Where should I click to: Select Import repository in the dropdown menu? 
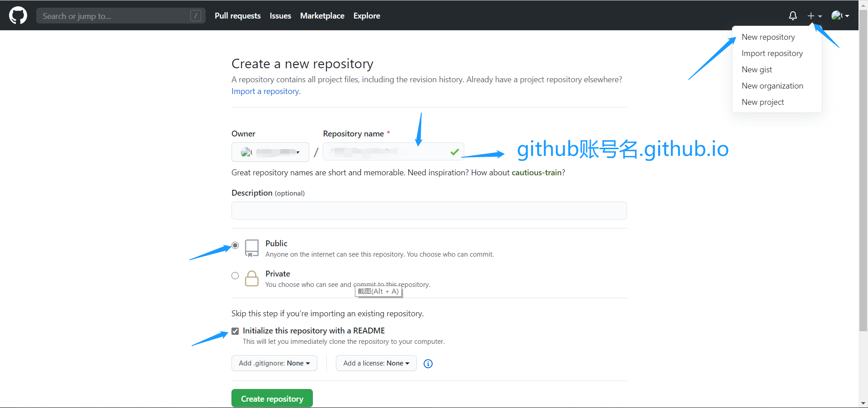point(772,53)
